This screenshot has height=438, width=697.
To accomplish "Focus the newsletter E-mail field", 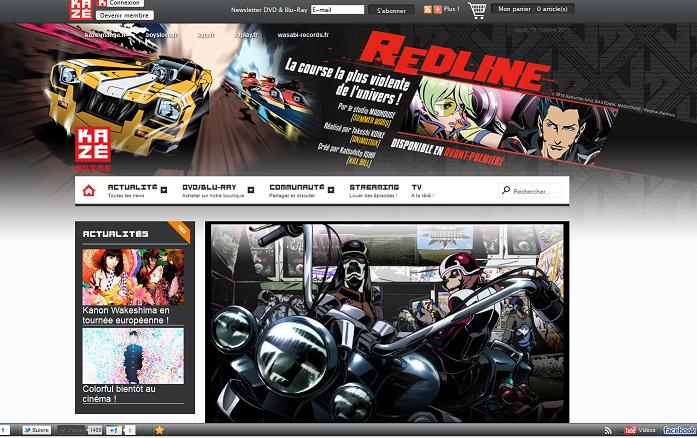I will pyautogui.click(x=337, y=10).
